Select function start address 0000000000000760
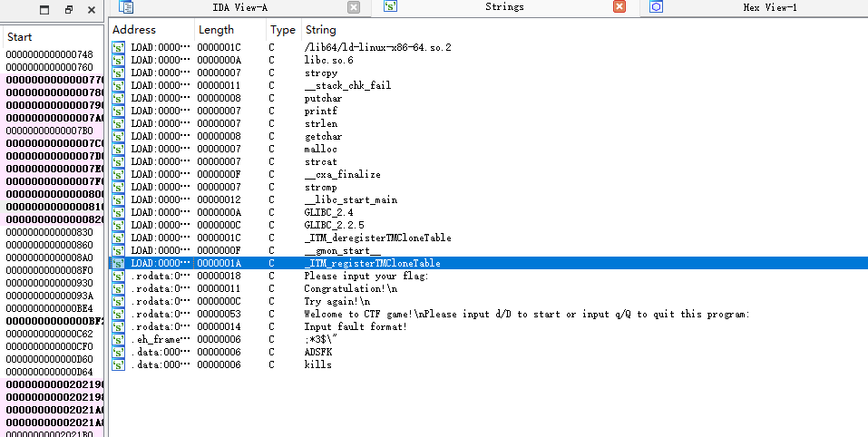The image size is (868, 437). pyautogui.click(x=49, y=67)
